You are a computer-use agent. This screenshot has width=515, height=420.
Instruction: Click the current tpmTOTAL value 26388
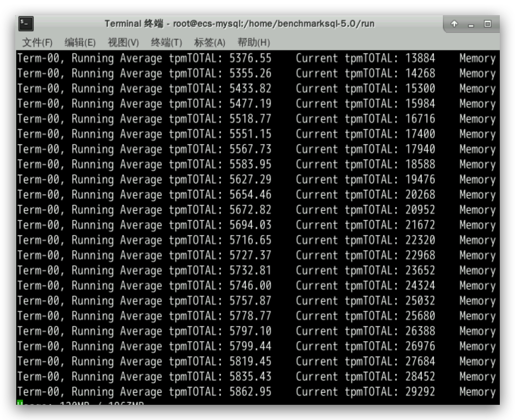(x=420, y=331)
